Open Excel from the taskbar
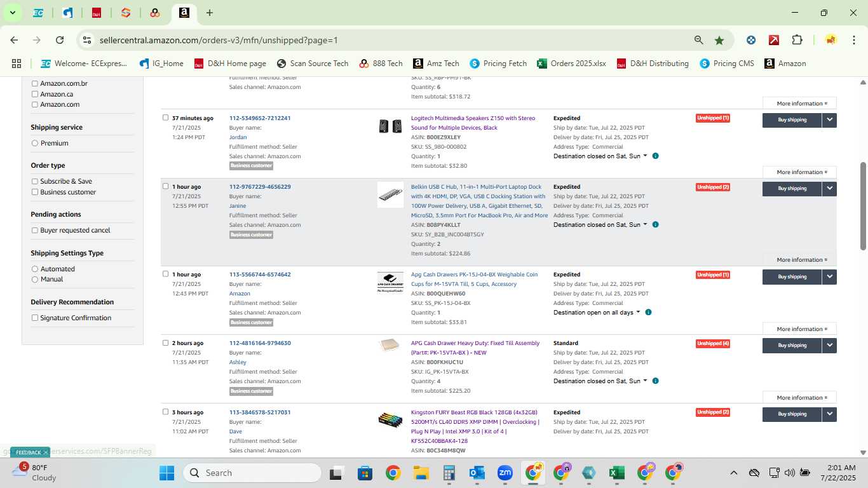Viewport: 868px width, 488px height. click(616, 473)
